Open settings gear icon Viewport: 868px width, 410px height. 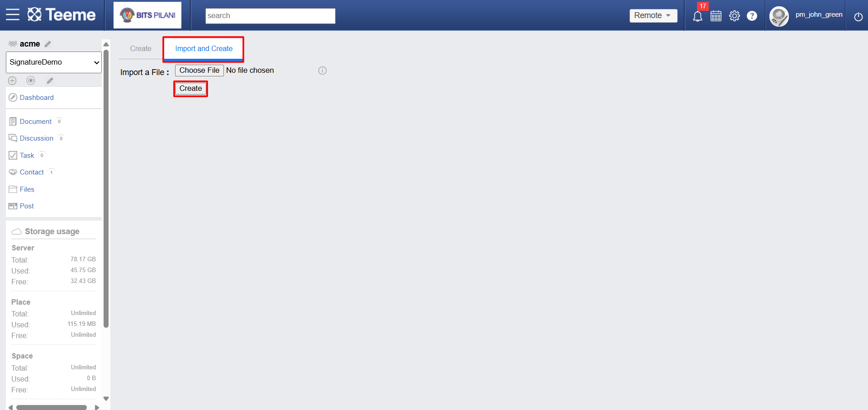coord(735,16)
